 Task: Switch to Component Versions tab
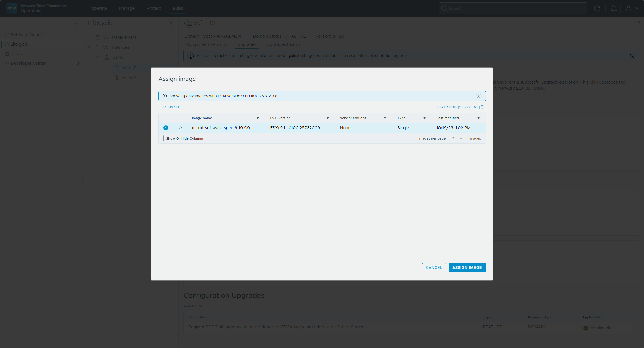[x=206, y=44]
